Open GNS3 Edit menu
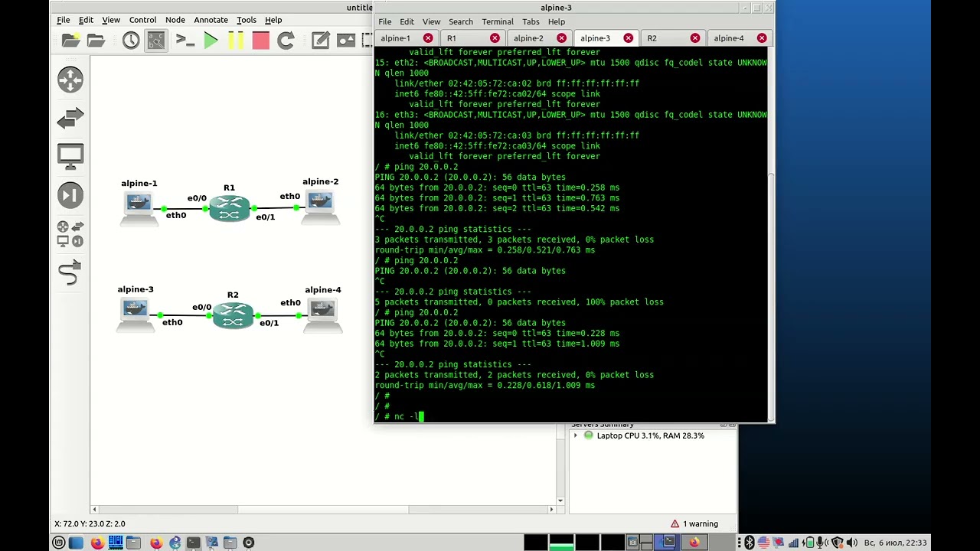Image resolution: width=980 pixels, height=551 pixels. (x=86, y=20)
